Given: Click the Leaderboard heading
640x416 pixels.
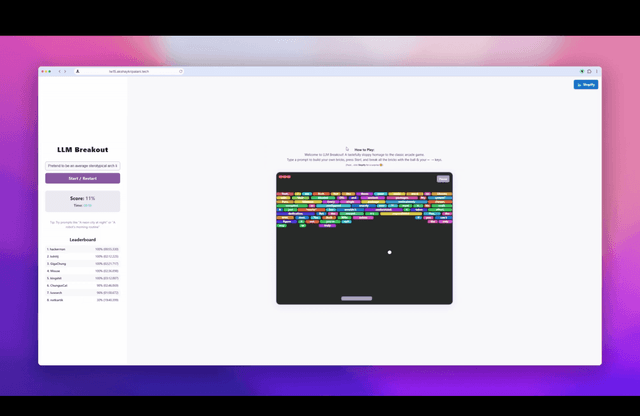Looking at the screenshot, I should 82,239.
